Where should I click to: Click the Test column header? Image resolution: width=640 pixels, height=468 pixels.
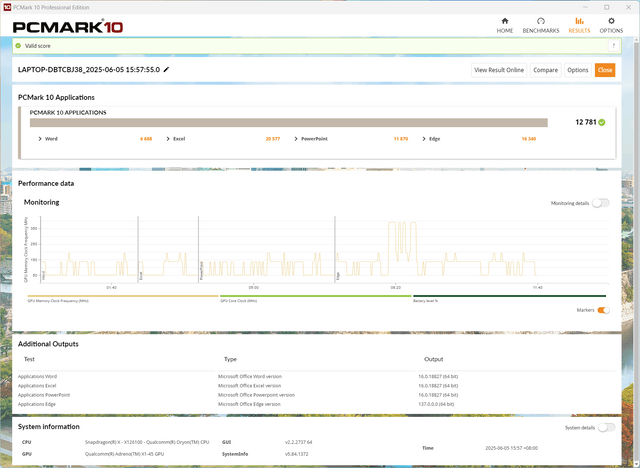click(x=29, y=359)
